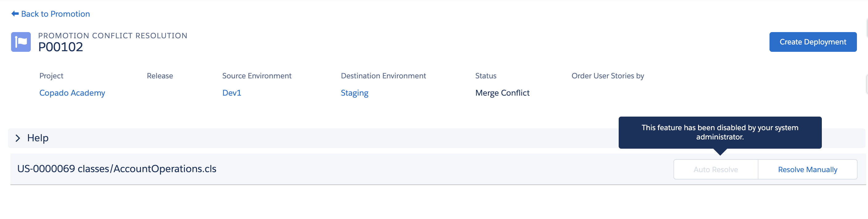Screen dimensions: 868x219
Task: Choose Resolve Manually for the conflict
Action: (x=807, y=169)
